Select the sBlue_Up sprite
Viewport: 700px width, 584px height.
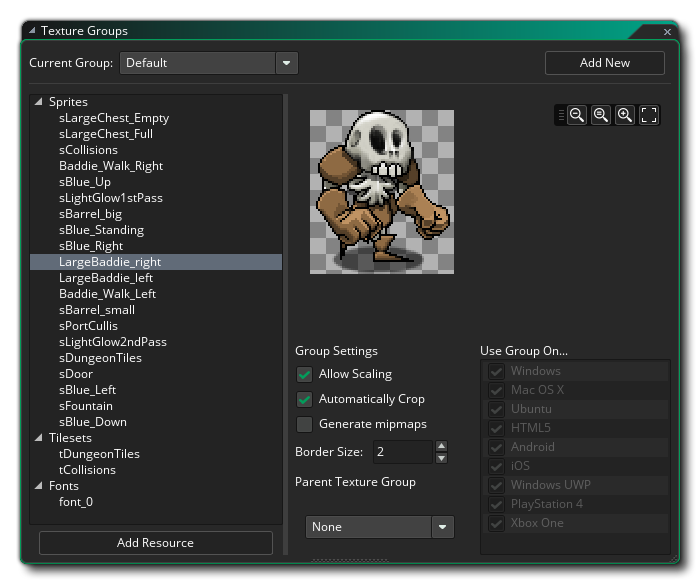(x=156, y=182)
